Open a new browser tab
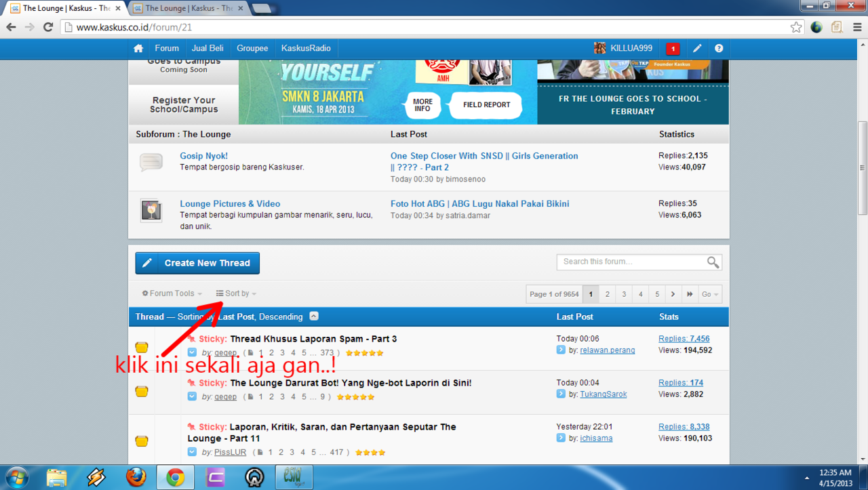The height and width of the screenshot is (490, 868). tap(262, 8)
